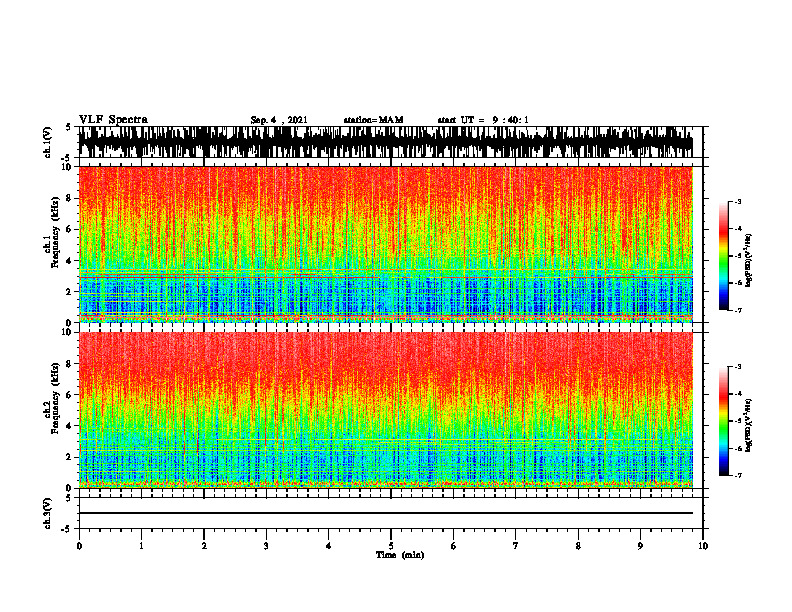Screen dimensions: 792x612
Task: Click the "6" frequency tick on ch.2 spectrogram
Action: tap(69, 395)
